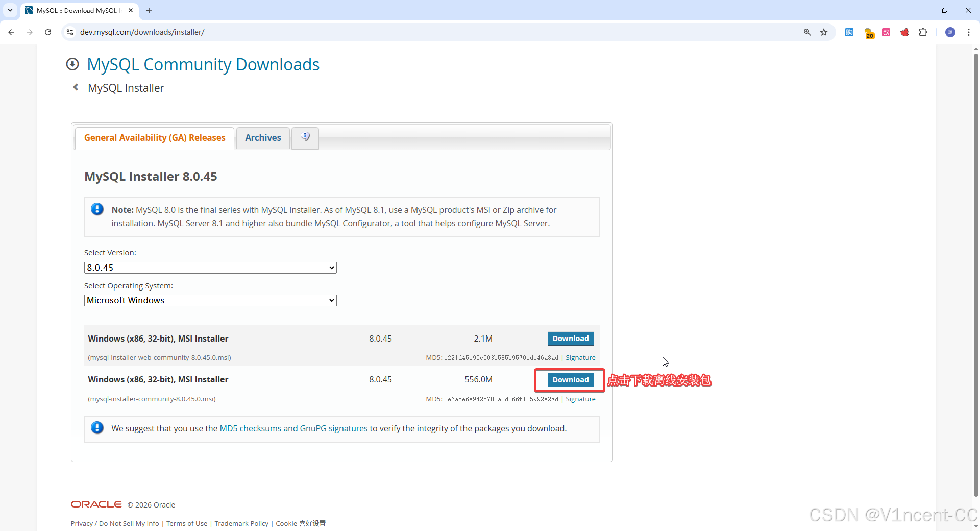Click the filename mysql-installer-community-8.0.45.0.msi
The height and width of the screenshot is (531, 980).
pos(152,399)
